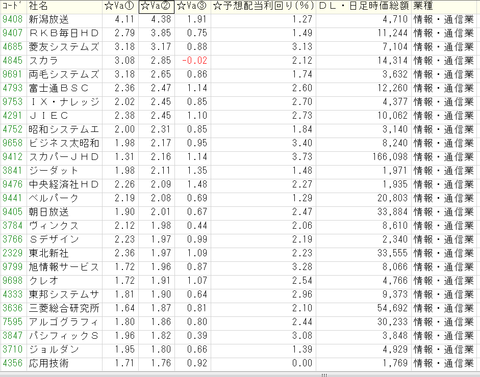
Task: Select market cap value 166,098
Action: [x=390, y=157]
